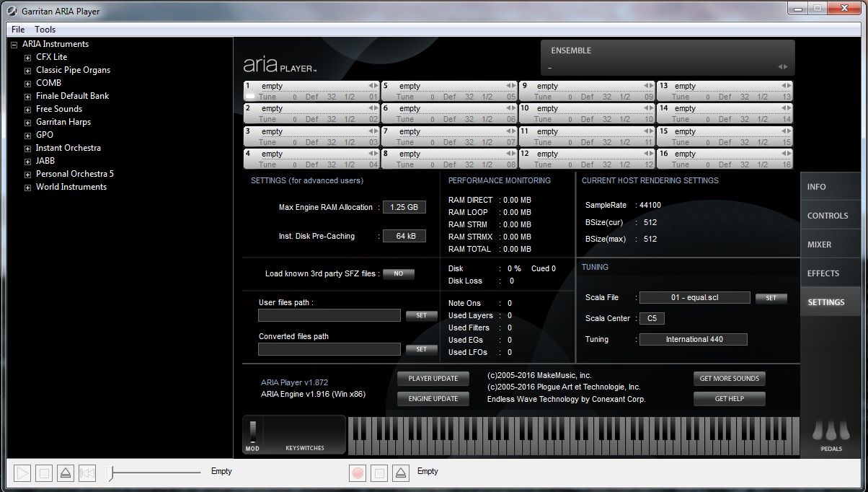Click SET next to the Scala File
This screenshot has width=868, height=492.
pyautogui.click(x=771, y=298)
